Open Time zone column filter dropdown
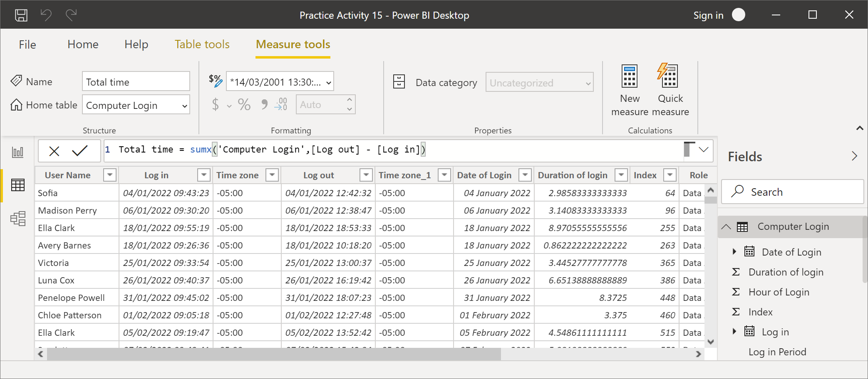 click(272, 175)
